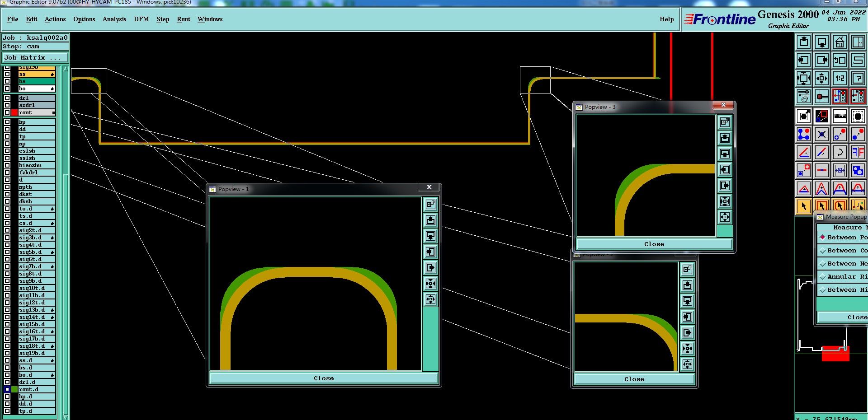Open the Help menu

point(666,19)
